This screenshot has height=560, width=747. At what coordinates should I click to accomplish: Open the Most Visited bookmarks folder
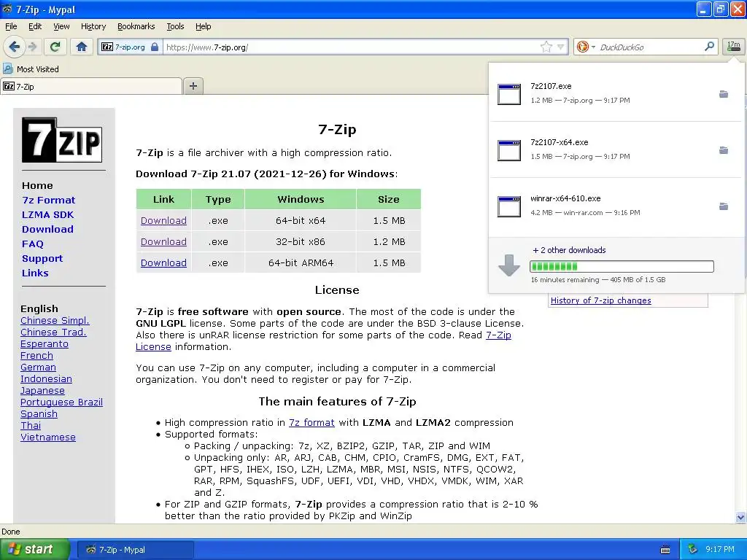tap(31, 69)
